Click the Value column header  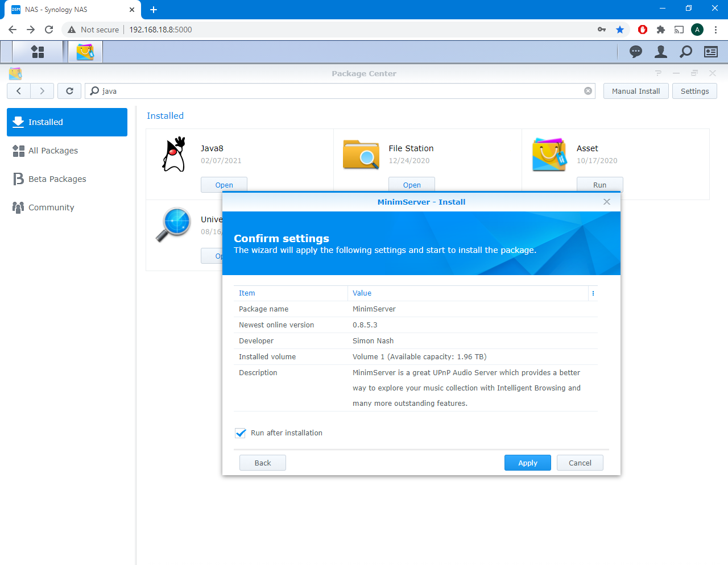(468, 293)
